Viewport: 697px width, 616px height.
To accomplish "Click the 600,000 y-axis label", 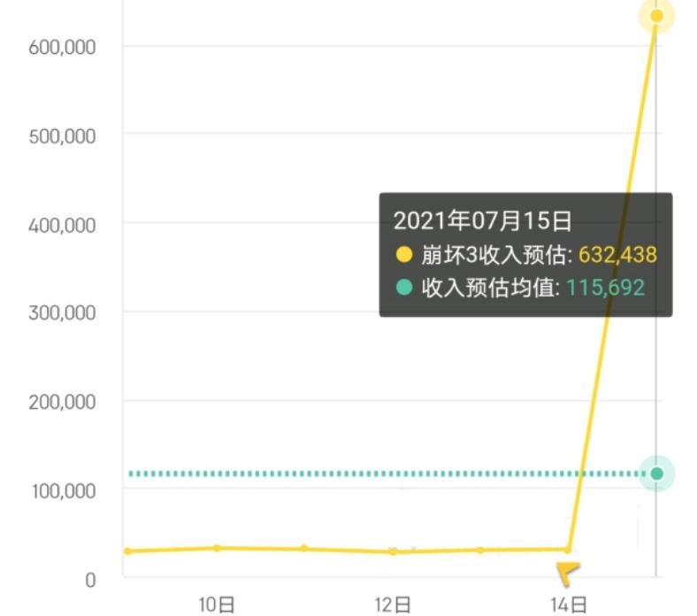I will pyautogui.click(x=62, y=47).
